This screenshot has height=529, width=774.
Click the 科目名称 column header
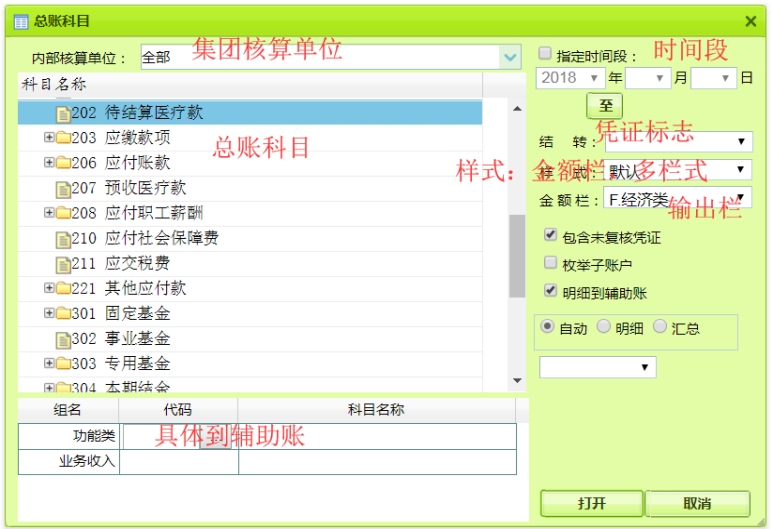tap(250, 84)
